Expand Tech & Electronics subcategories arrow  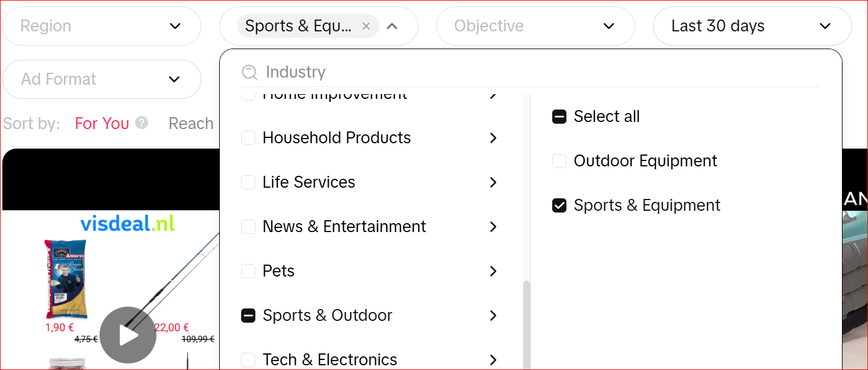pyautogui.click(x=493, y=360)
